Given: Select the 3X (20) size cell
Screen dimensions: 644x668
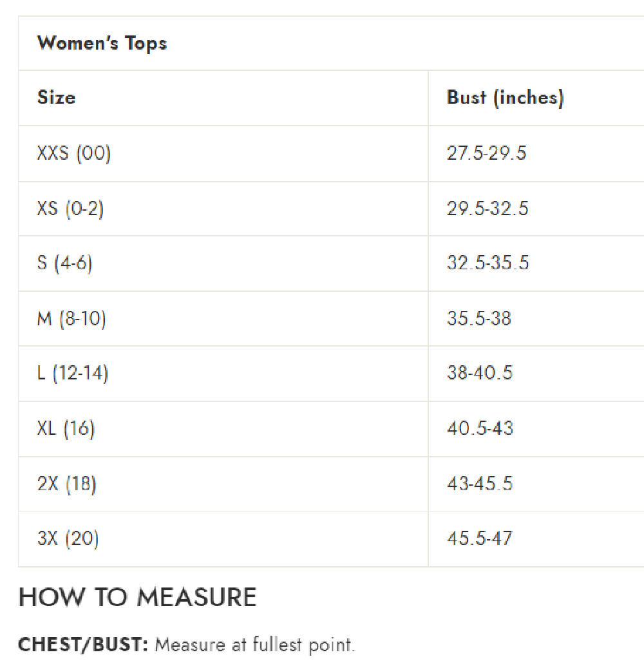Looking at the screenshot, I should (68, 539).
